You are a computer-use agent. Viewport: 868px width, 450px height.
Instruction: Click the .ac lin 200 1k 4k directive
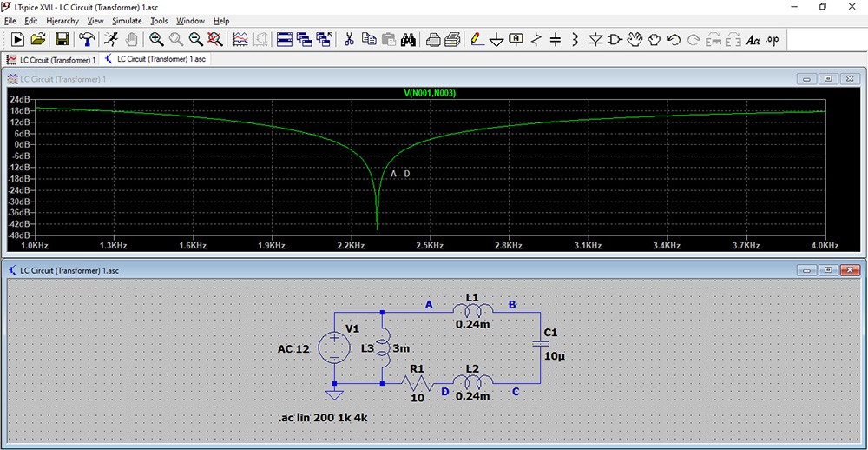323,418
